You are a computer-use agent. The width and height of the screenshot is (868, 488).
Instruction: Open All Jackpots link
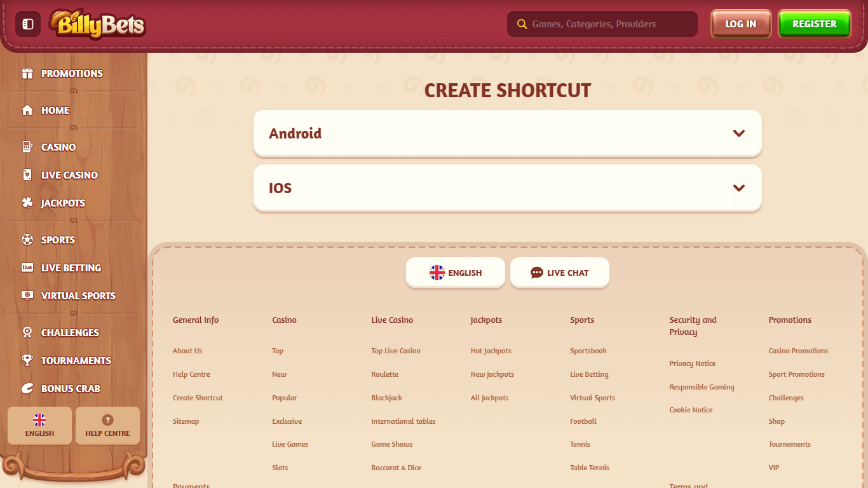coord(490,398)
